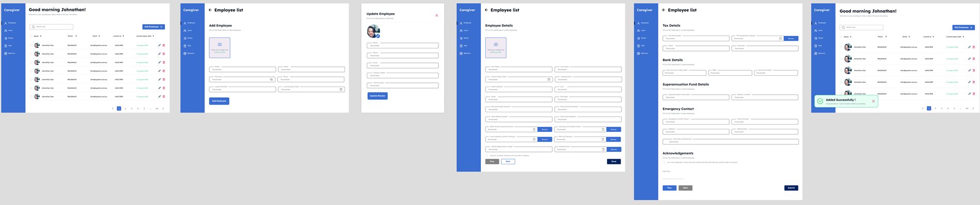Click Add Employee plus button in leftmost dashboard
This screenshot has width=980, height=205.
click(x=154, y=27)
